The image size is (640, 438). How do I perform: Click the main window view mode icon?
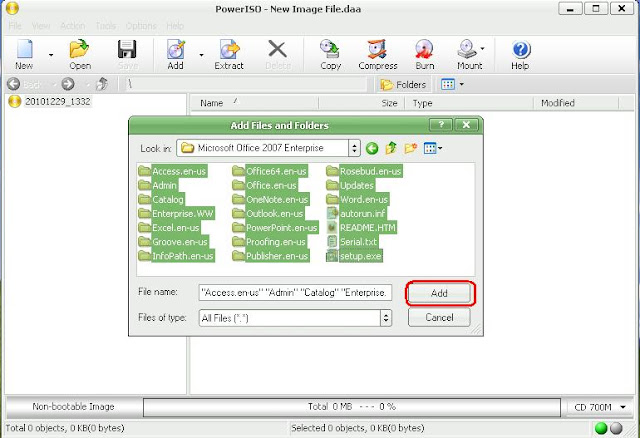pyautogui.click(x=448, y=84)
